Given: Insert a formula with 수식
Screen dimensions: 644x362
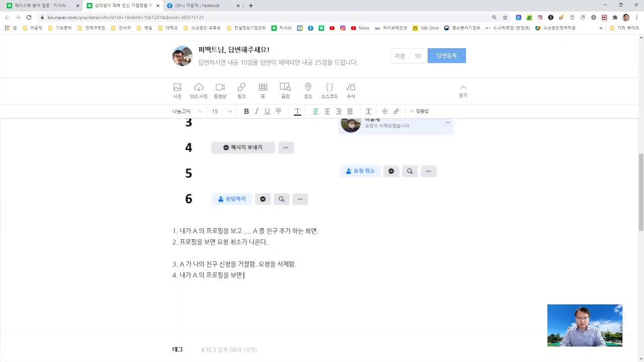Looking at the screenshot, I should click(x=351, y=91).
